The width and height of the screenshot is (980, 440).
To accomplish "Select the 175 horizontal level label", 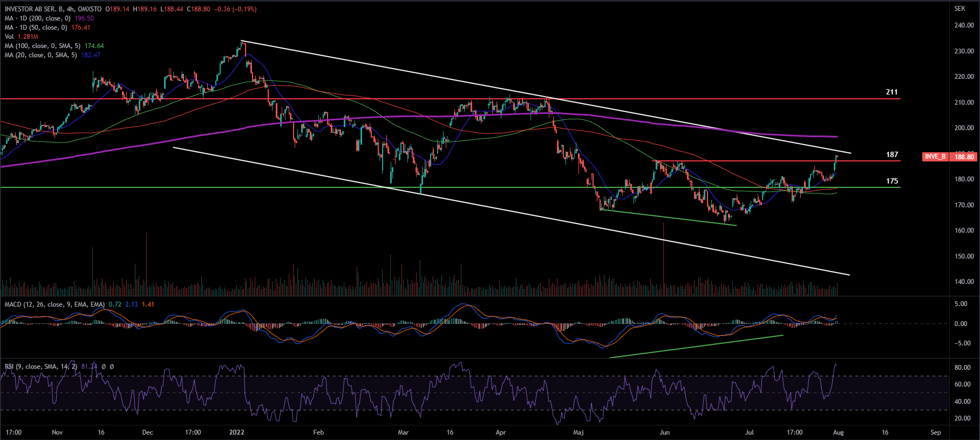I will pos(891,181).
